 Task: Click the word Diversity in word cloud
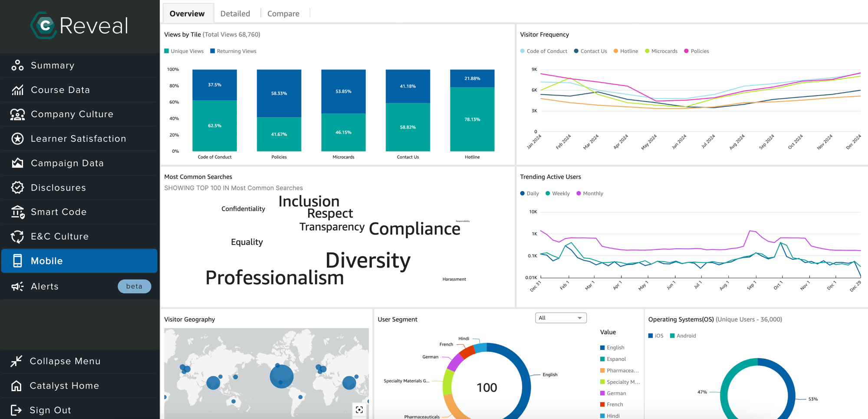click(x=368, y=261)
